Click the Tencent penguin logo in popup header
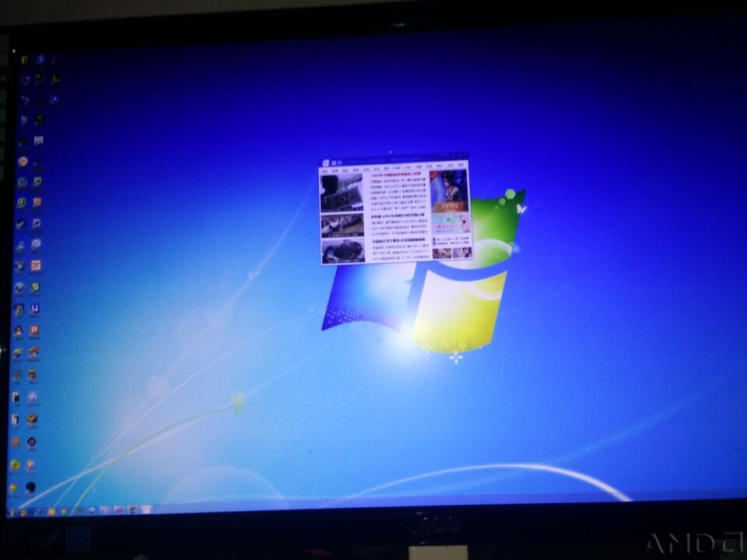 pos(326,163)
